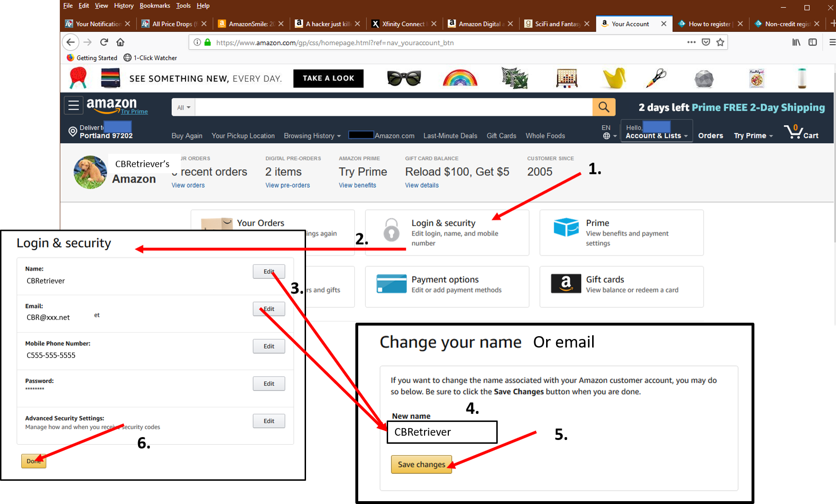The image size is (836, 504).
Task: Click the Save changes button
Action: (421, 465)
